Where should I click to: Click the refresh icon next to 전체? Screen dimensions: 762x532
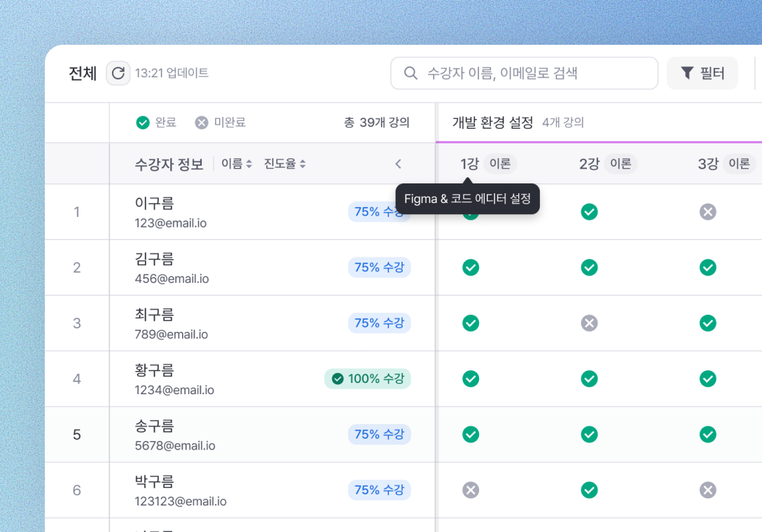point(118,73)
